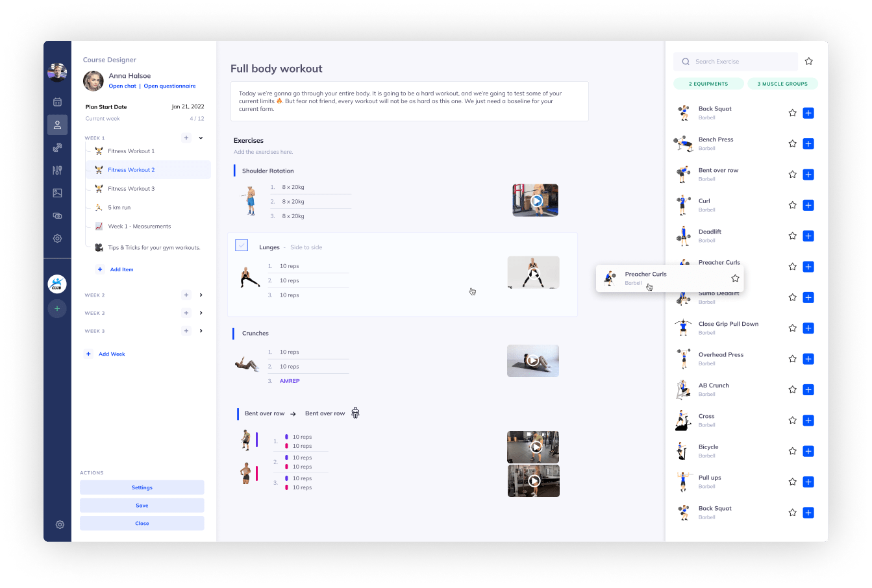Screen dimensions: 872x588
Task: Select the clients person icon in sidebar
Action: coord(57,125)
